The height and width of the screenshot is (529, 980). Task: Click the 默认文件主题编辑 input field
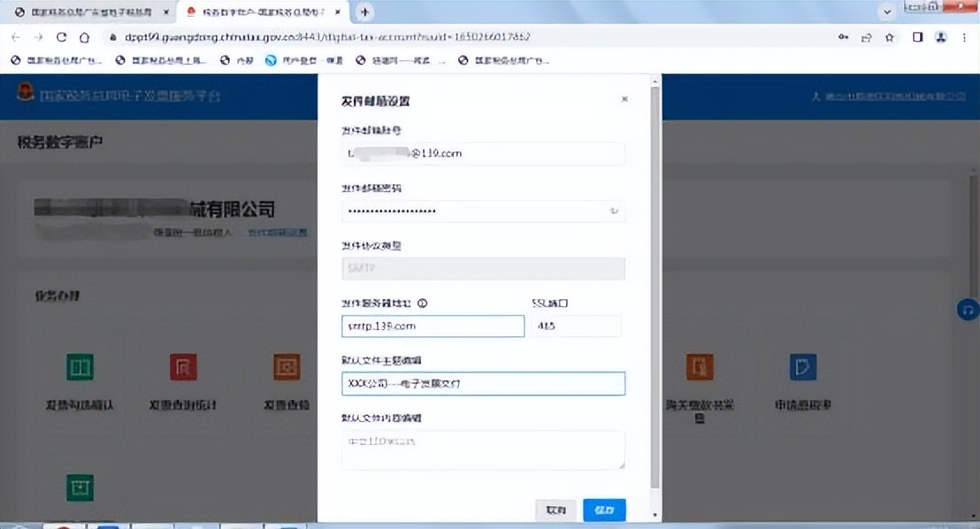click(x=483, y=384)
